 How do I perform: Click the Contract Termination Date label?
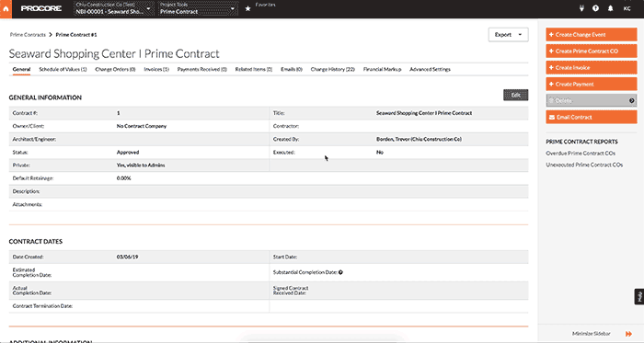click(x=42, y=306)
